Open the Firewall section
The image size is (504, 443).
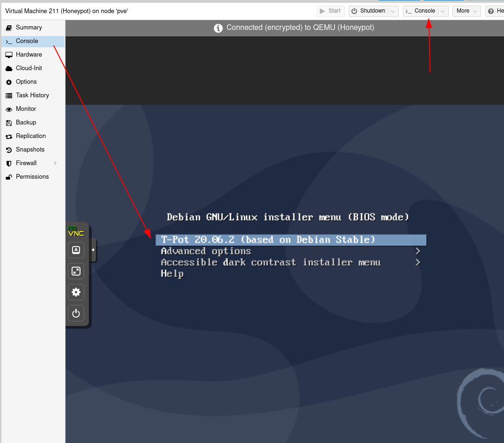point(33,163)
